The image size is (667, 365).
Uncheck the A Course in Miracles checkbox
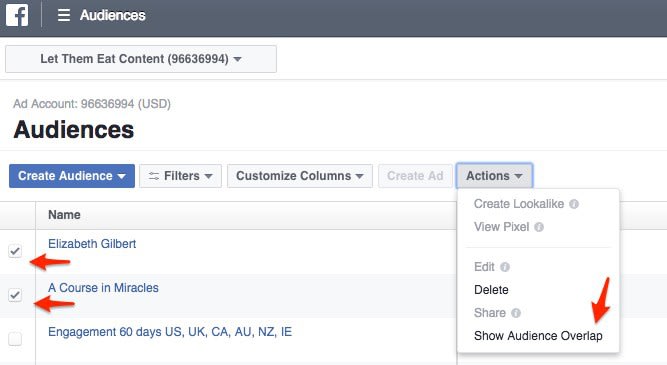[x=15, y=295]
